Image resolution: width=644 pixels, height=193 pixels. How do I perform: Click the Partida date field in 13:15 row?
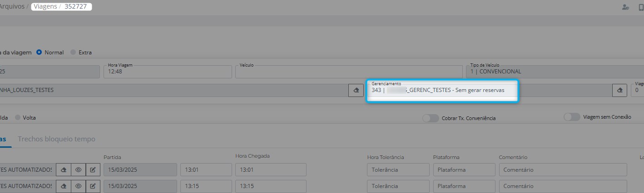pos(140,186)
